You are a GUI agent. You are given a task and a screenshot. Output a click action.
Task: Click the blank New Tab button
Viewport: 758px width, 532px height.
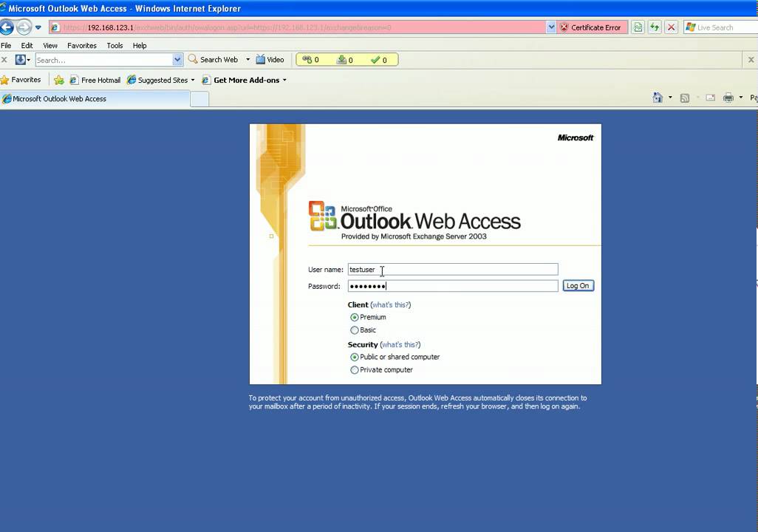199,99
